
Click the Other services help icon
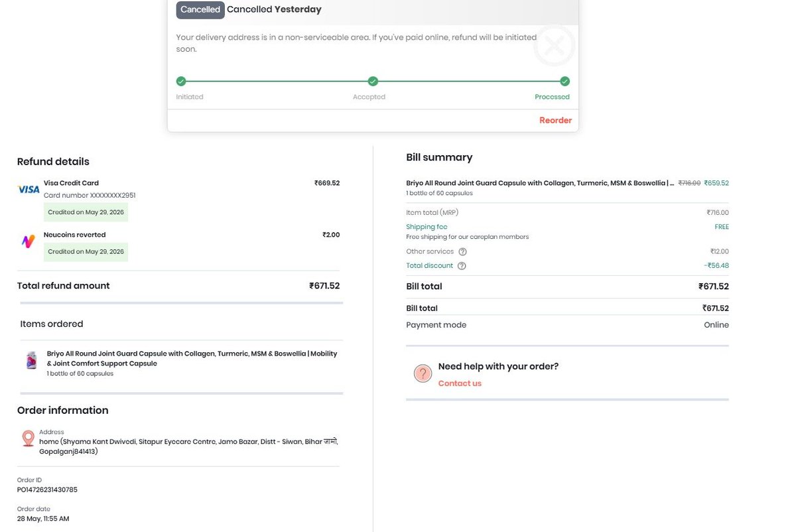click(x=462, y=252)
